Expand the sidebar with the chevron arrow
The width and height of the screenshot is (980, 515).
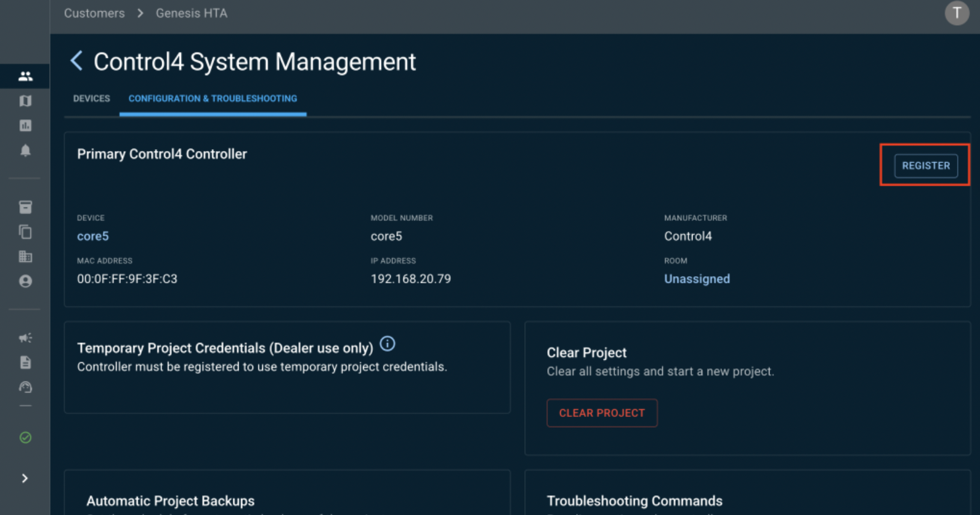click(25, 478)
